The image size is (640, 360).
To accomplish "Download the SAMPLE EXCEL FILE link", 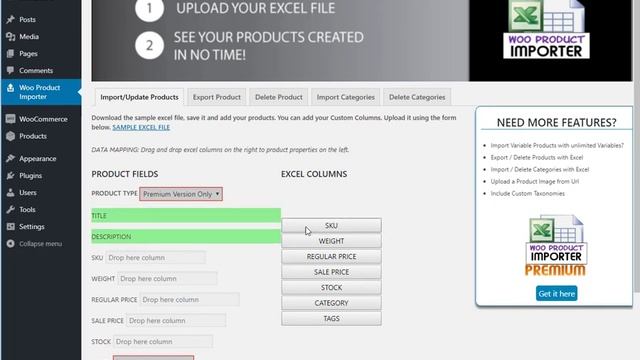I will (141, 127).
